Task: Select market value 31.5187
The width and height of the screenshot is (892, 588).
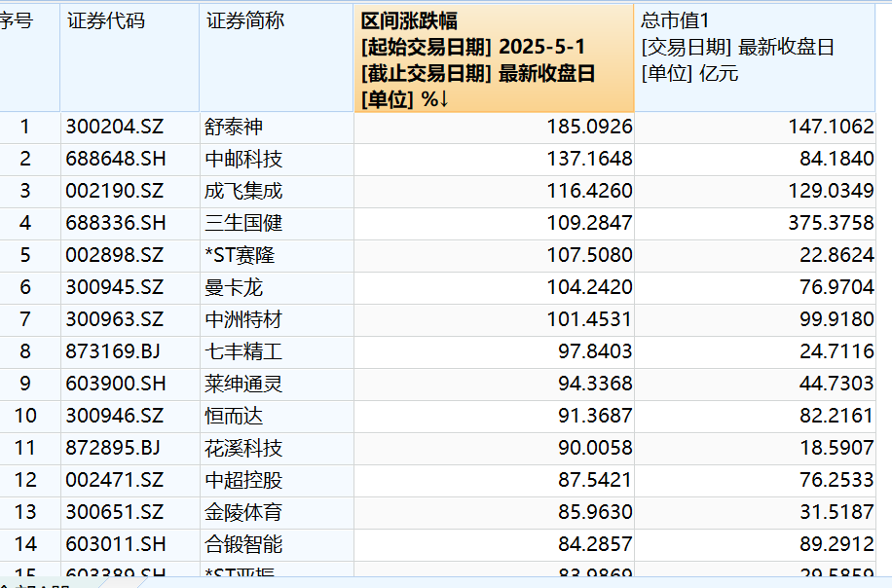Action: pos(836,512)
